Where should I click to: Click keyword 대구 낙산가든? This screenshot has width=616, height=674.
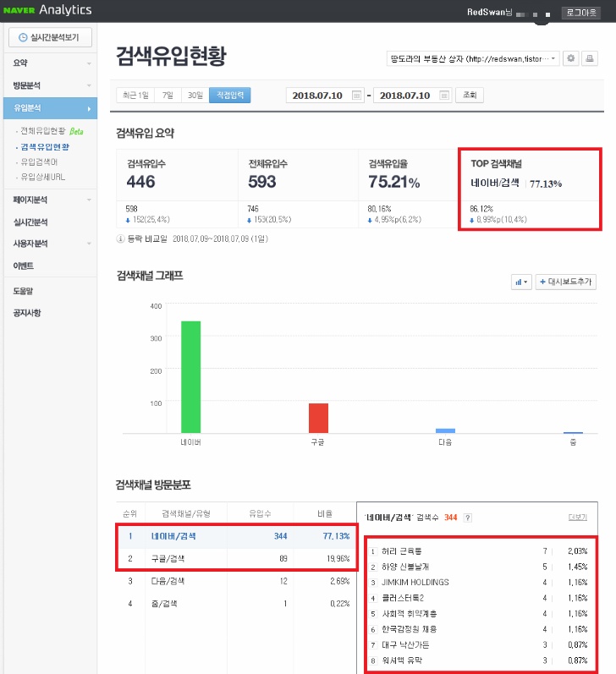(405, 644)
